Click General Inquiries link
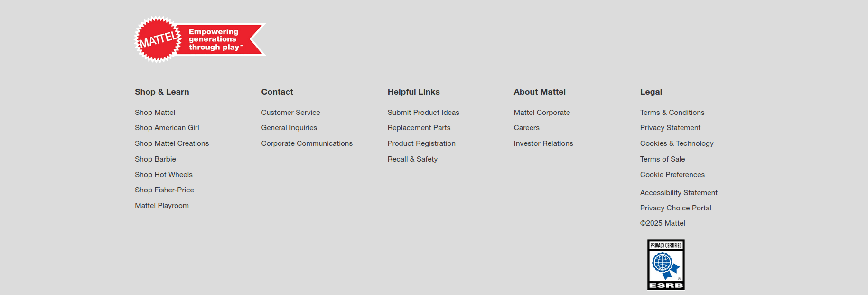868x295 pixels. point(289,128)
